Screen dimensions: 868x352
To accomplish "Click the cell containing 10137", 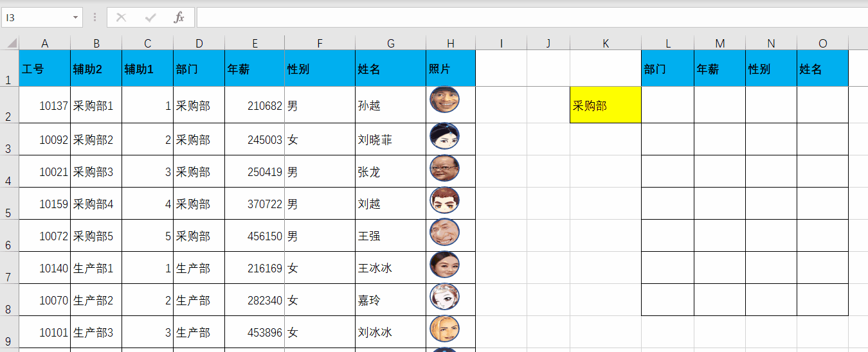I will tap(44, 105).
